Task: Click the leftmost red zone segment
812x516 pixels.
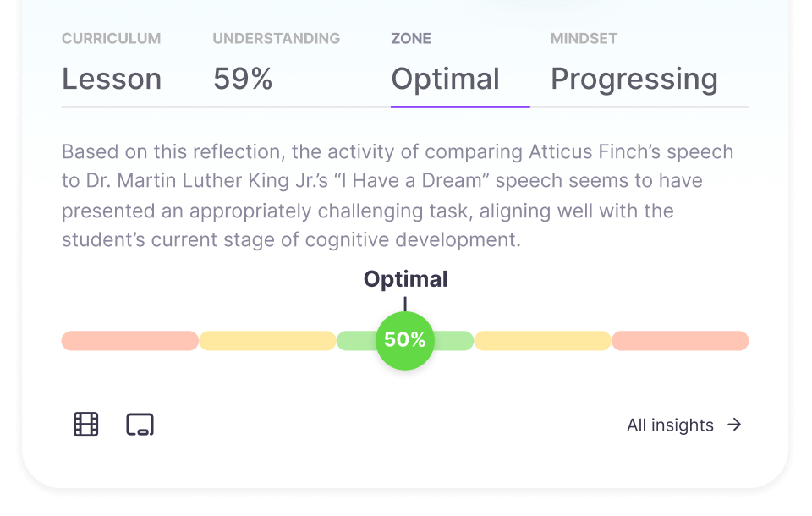Action: [x=130, y=340]
